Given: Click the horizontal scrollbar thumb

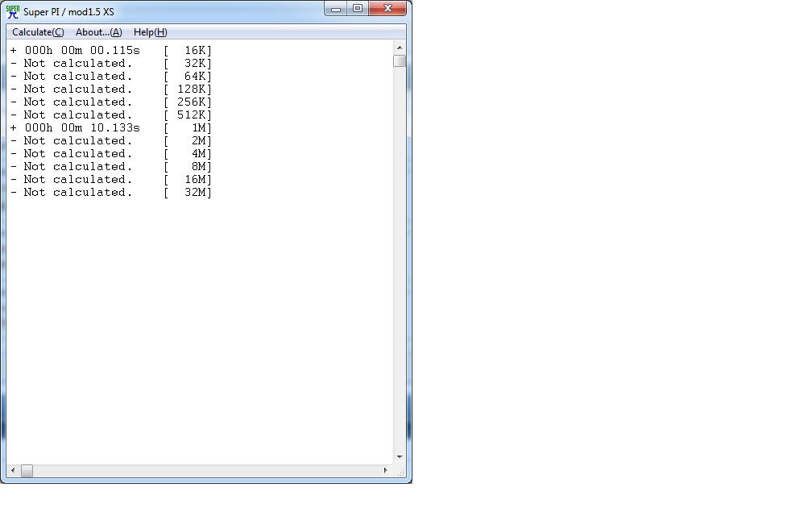Looking at the screenshot, I should coord(27,471).
